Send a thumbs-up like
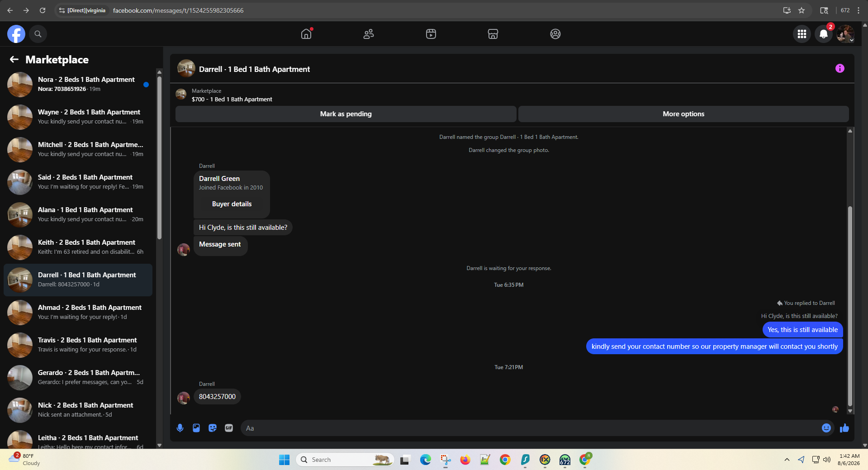868x470 pixels. pyautogui.click(x=844, y=428)
